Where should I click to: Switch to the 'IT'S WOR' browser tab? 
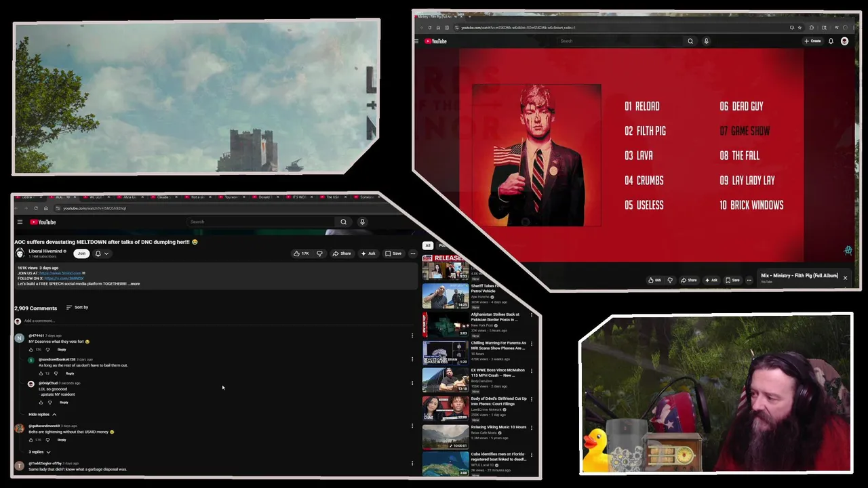coord(299,197)
